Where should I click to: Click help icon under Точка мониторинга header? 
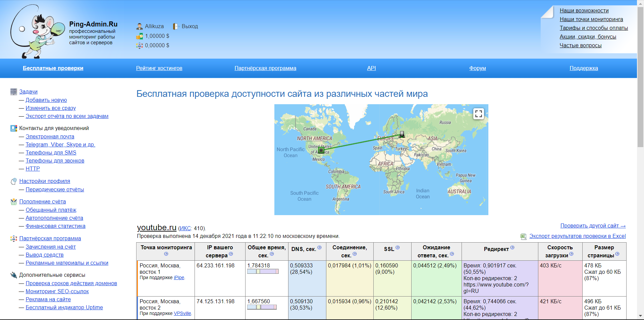tap(166, 254)
